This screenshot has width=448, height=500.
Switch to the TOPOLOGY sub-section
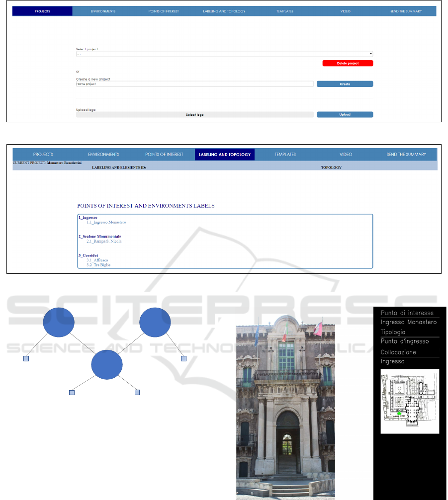pyautogui.click(x=331, y=168)
